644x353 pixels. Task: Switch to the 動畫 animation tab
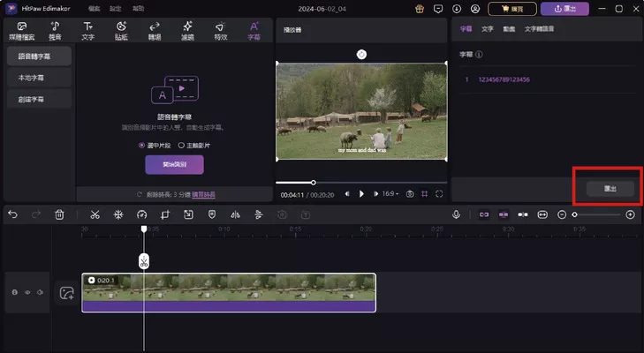[x=509, y=29]
